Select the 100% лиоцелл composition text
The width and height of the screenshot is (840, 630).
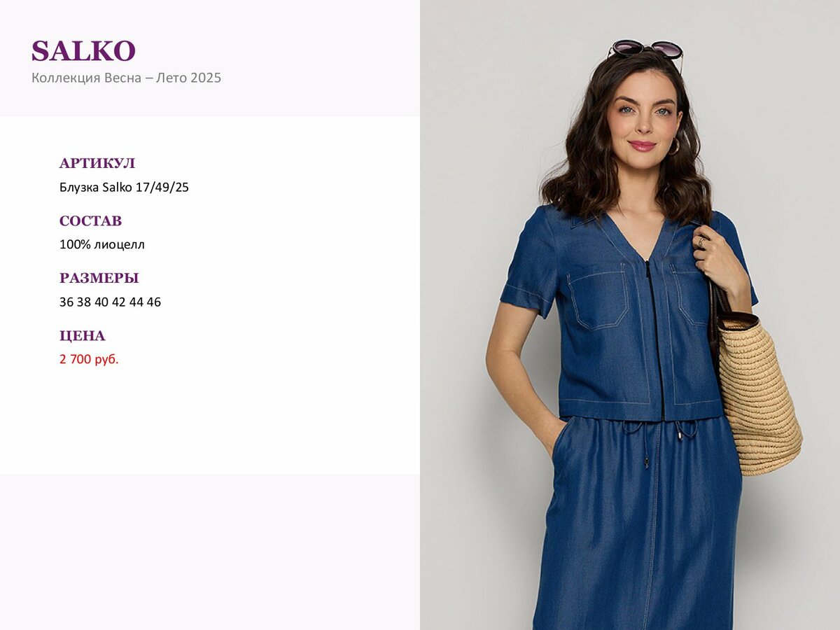pos(102,245)
